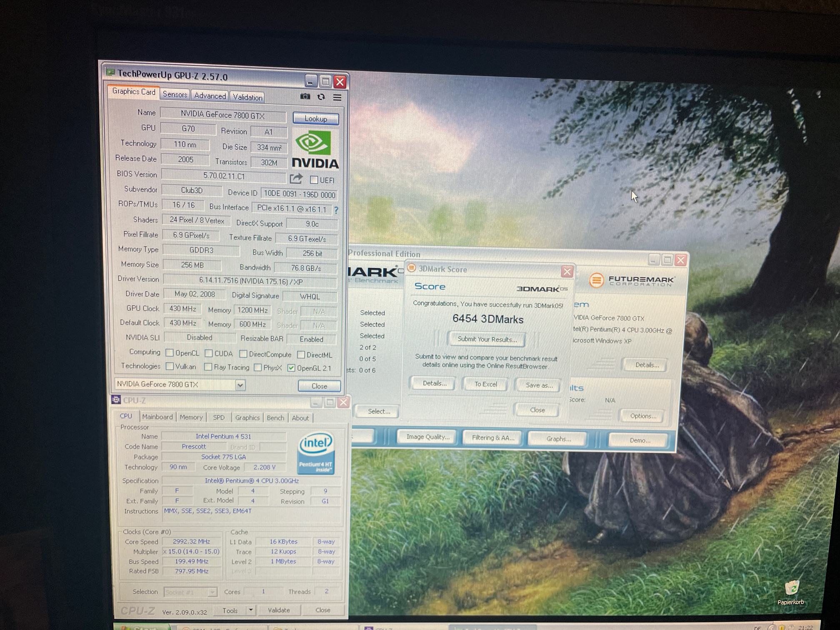
Task: Open the Bench tab in CPU-Z
Action: (x=275, y=418)
